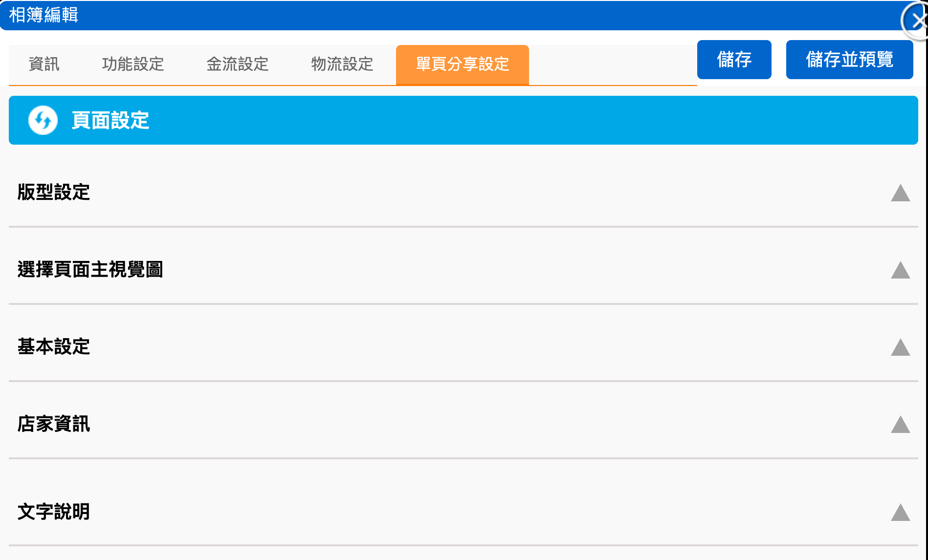Click the 基本設定 heading
Screen dimensions: 928x560
pyautogui.click(x=54, y=346)
